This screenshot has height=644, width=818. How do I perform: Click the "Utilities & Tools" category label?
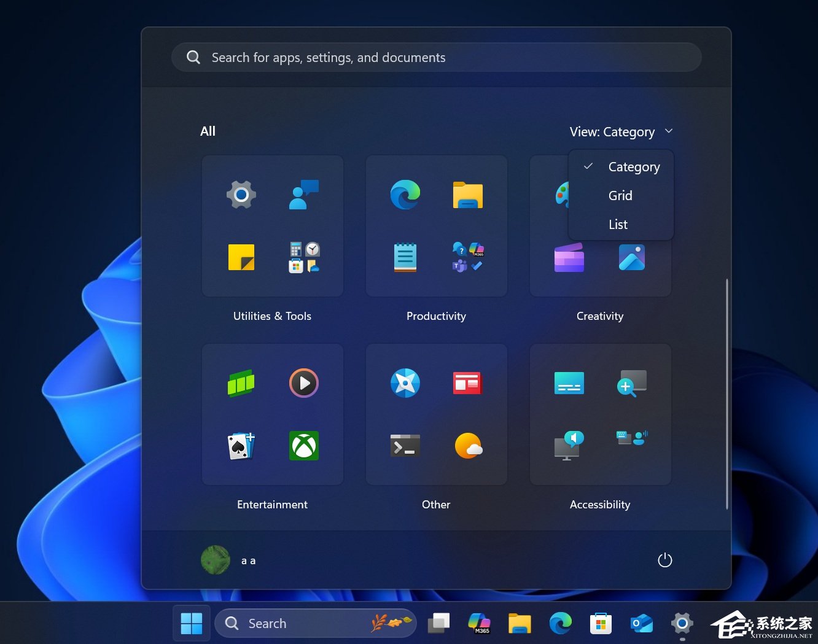[272, 316]
